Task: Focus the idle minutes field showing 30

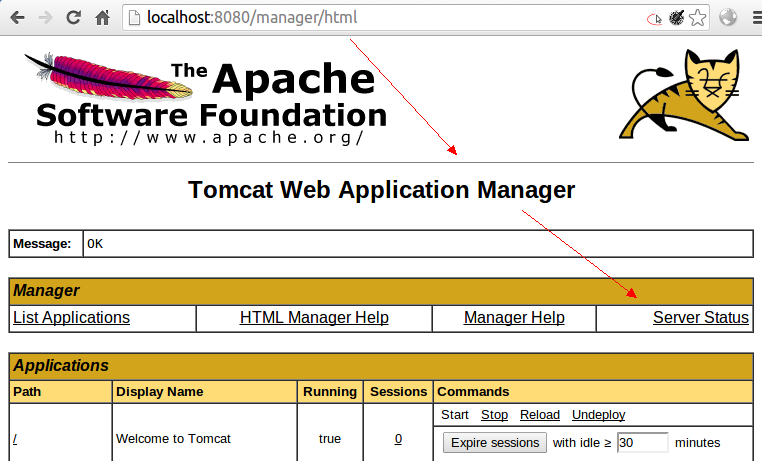Action: pos(642,443)
